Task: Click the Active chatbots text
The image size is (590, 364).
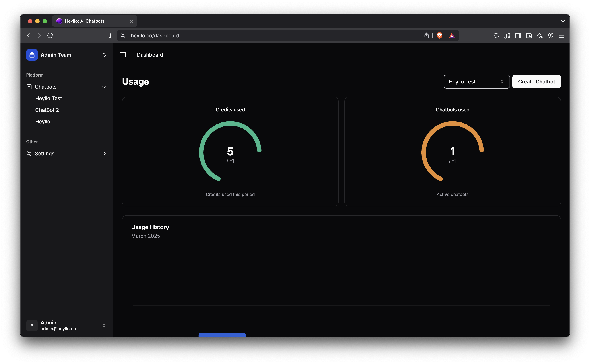Action: click(452, 194)
